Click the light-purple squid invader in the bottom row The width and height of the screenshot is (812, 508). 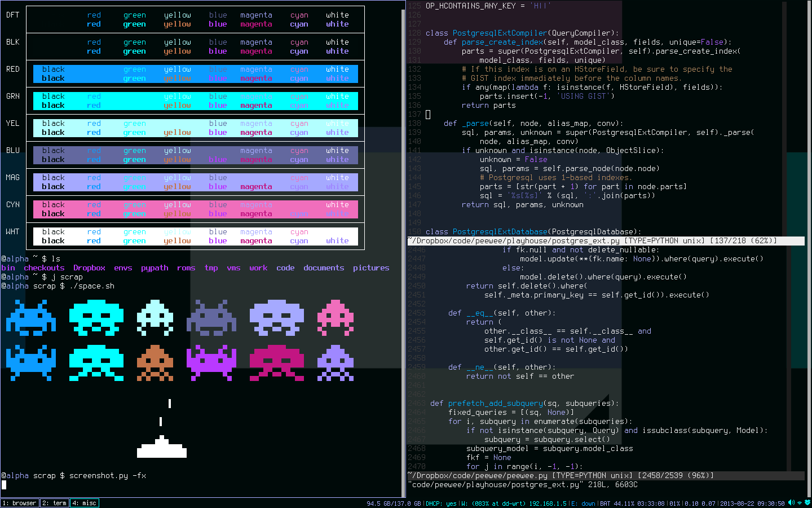click(336, 363)
